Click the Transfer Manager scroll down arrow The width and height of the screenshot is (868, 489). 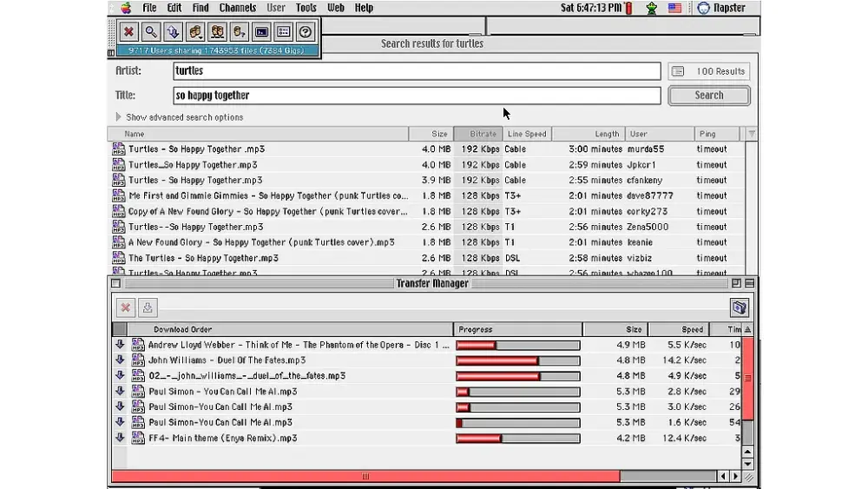pos(747,464)
